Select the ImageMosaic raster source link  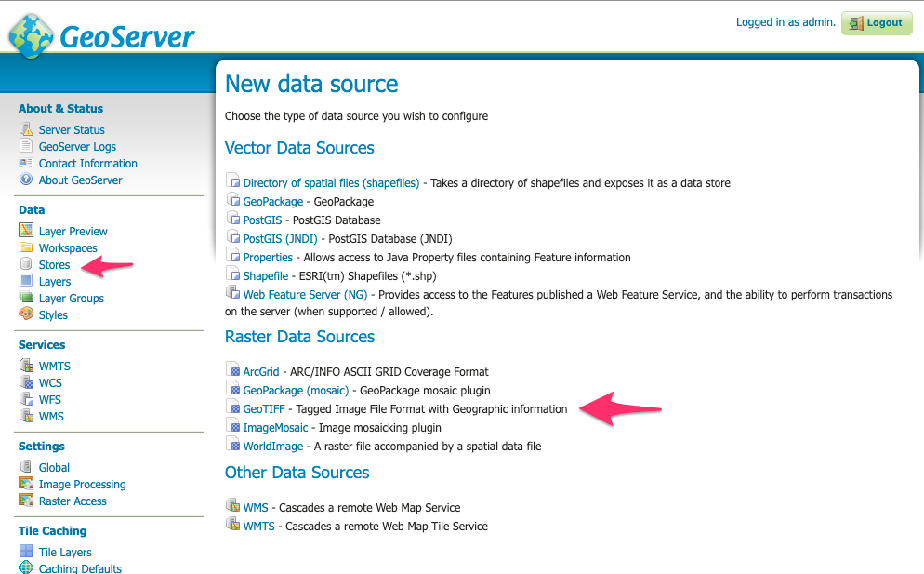click(276, 428)
